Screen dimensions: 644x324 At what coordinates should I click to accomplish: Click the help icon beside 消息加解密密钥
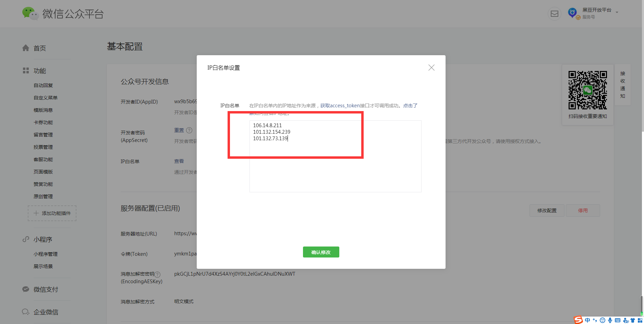157,274
